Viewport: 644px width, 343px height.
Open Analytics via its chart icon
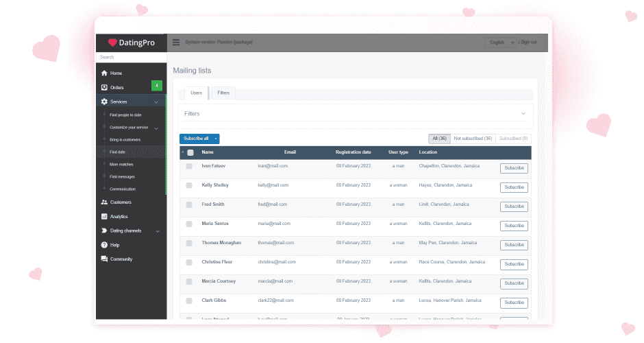(x=104, y=216)
